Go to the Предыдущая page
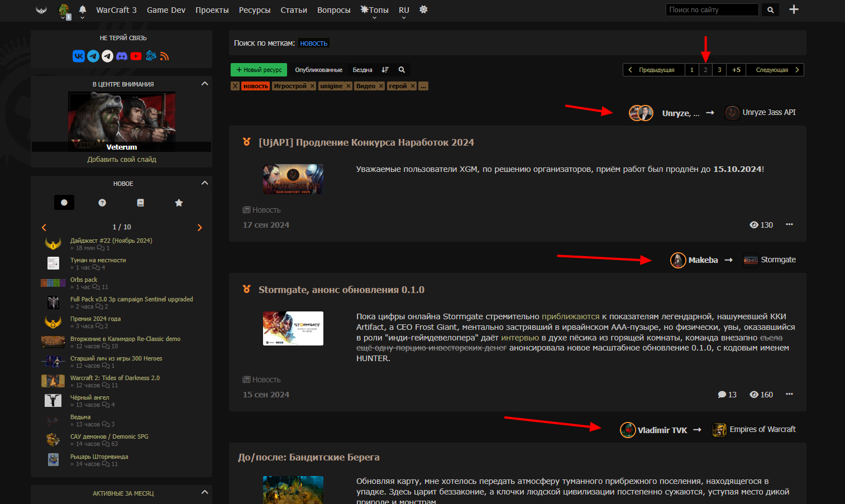 click(654, 70)
